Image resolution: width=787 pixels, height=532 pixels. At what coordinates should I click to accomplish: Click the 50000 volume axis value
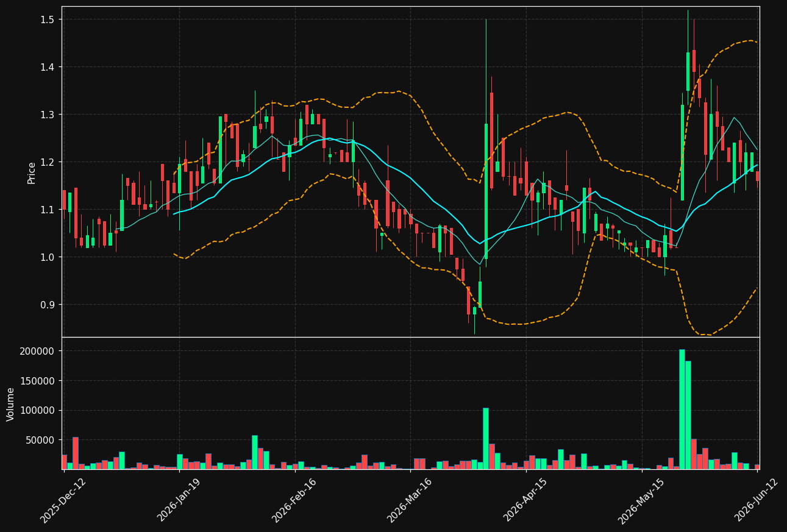(41, 440)
